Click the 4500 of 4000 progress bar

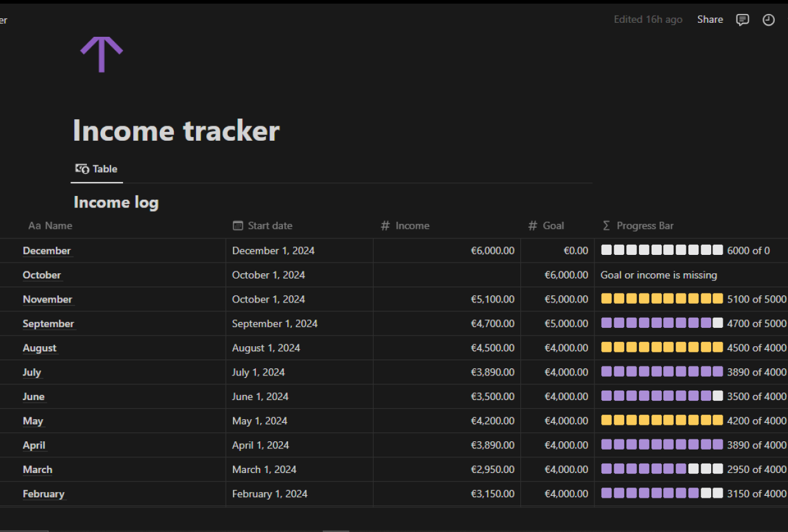click(x=693, y=347)
